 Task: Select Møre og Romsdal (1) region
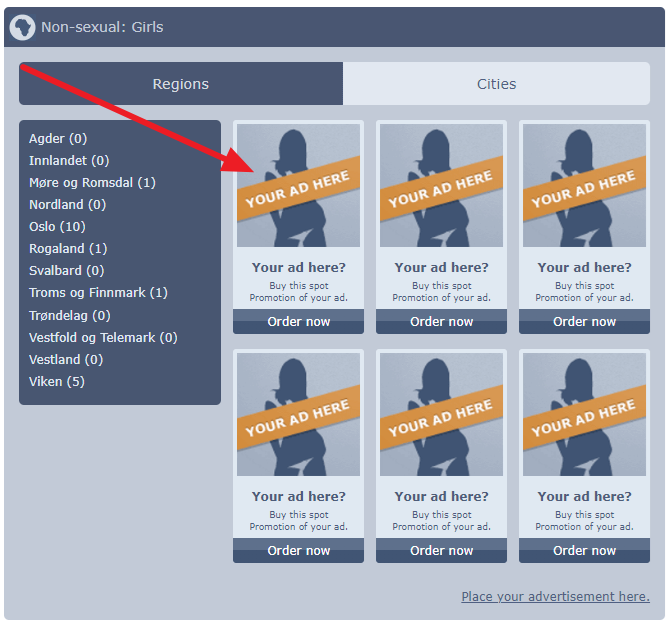click(92, 183)
